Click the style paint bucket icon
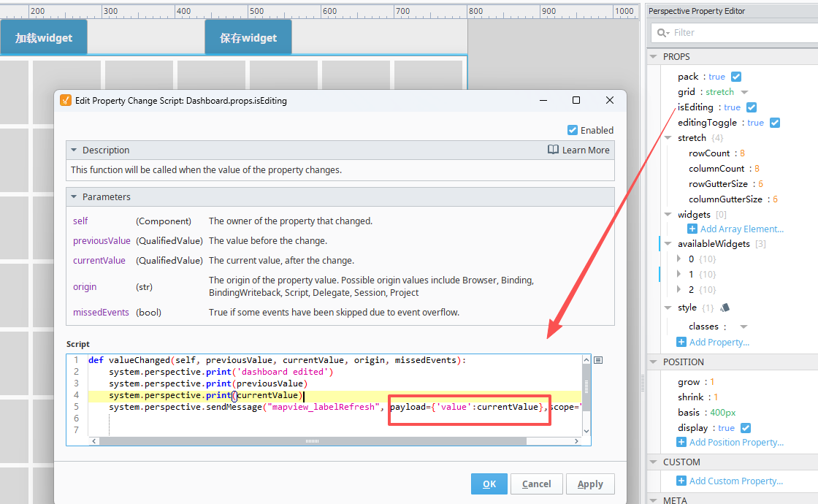This screenshot has height=504, width=818. click(x=725, y=308)
